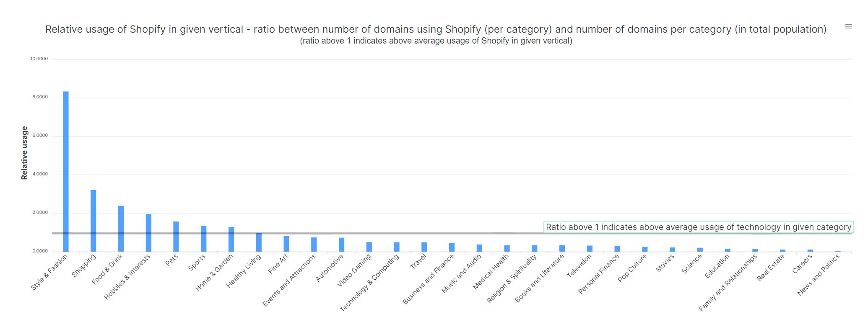
Task: Click the Family and Relationships axis label
Action: (729, 283)
